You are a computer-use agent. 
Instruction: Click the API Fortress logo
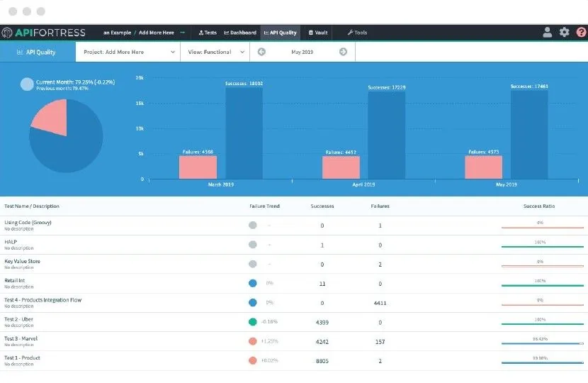[x=43, y=33]
